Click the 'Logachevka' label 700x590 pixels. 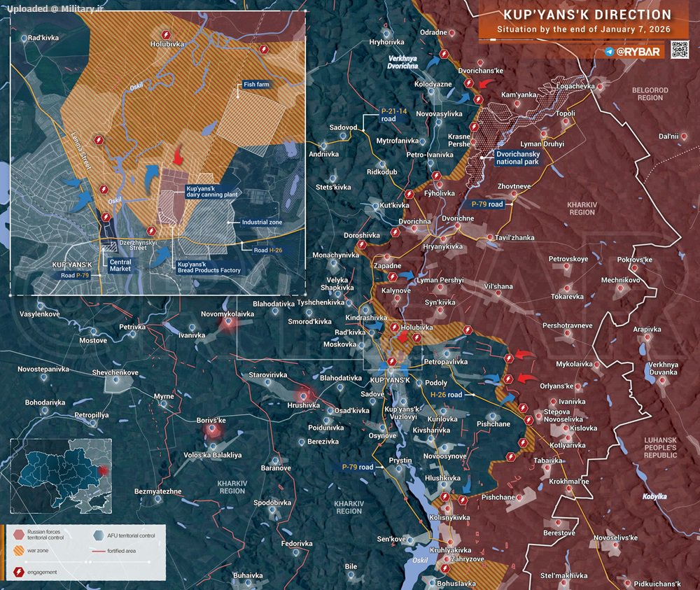[575, 85]
